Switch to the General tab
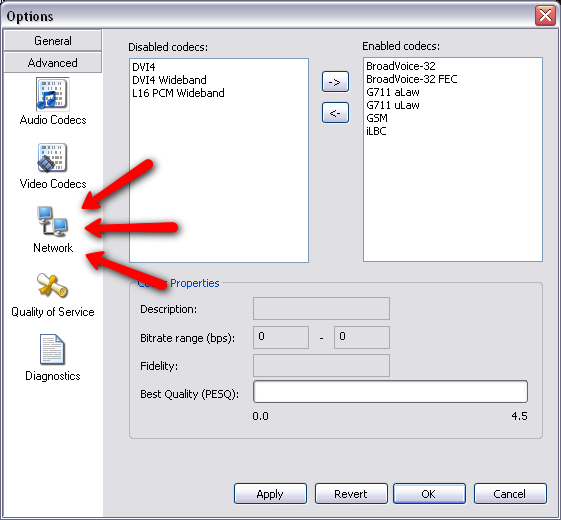This screenshot has width=561, height=520. 53,41
